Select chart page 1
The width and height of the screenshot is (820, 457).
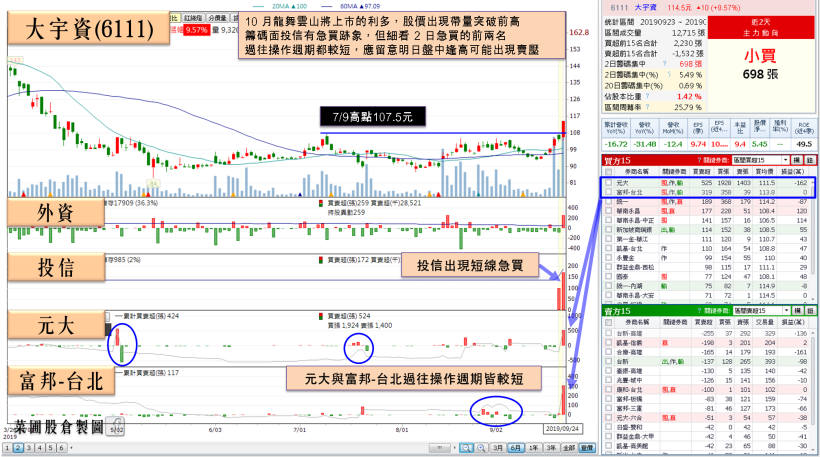7,448
